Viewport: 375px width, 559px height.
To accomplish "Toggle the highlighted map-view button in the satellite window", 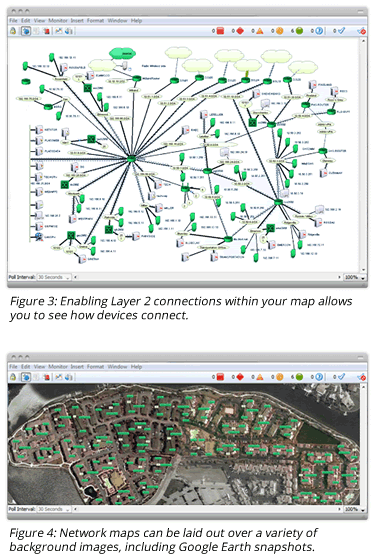I will pos(26,377).
